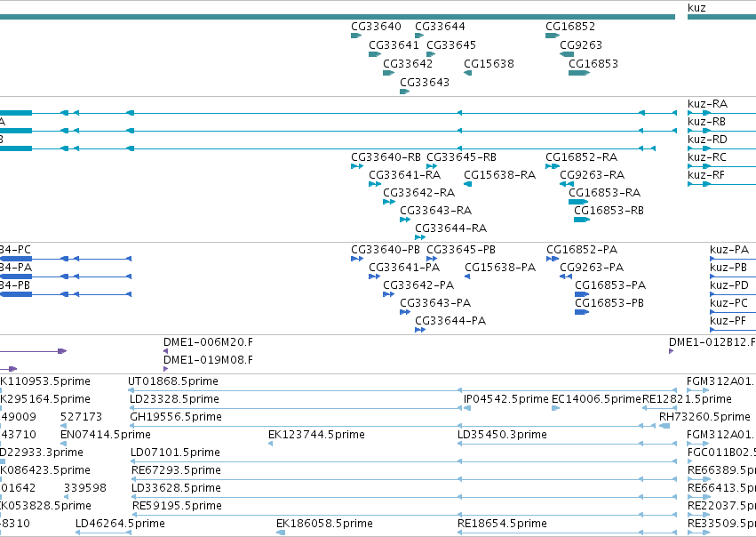Viewport: 756px width, 537px height.
Task: Click the CG15638 gene arrow glyph
Action: [x=467, y=73]
